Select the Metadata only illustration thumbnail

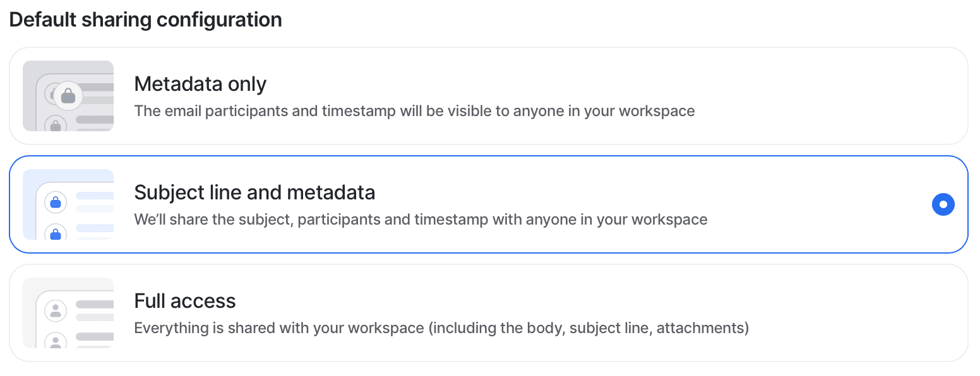point(68,96)
